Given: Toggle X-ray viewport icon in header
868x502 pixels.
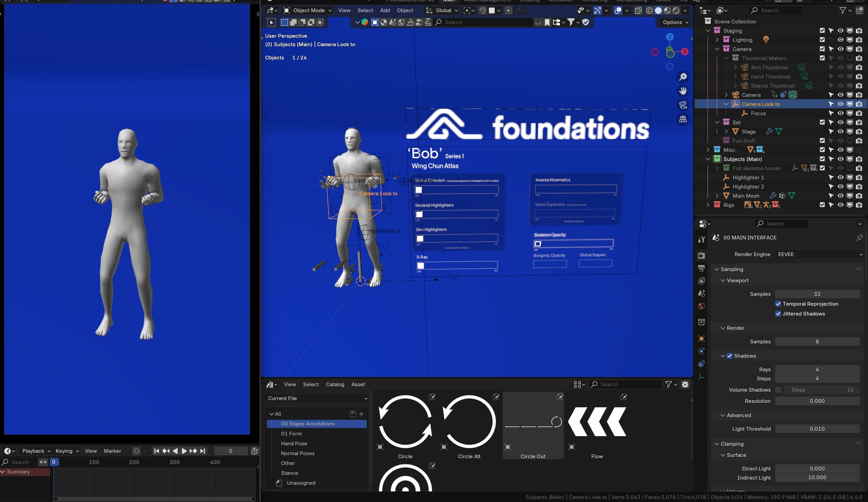Looking at the screenshot, I should coord(638,11).
